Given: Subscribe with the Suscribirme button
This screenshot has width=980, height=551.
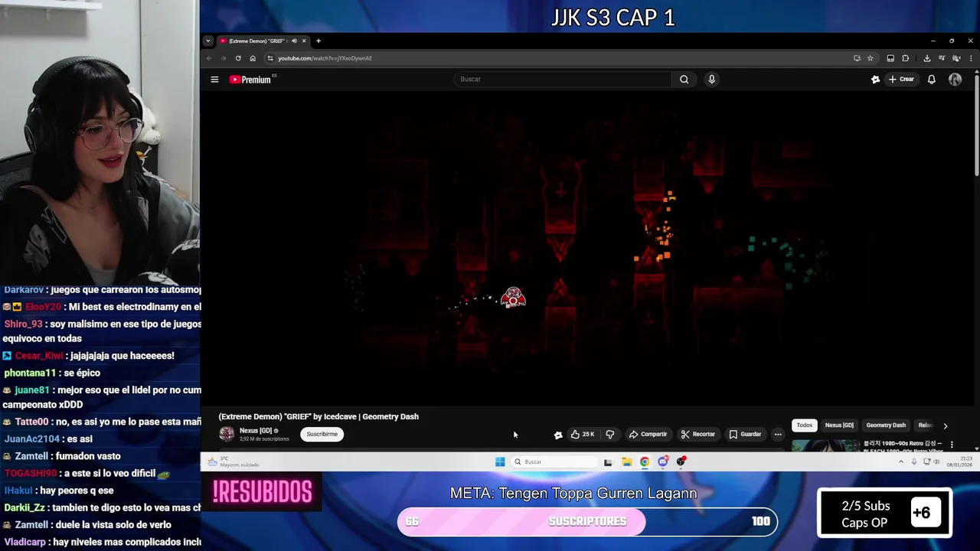Looking at the screenshot, I should coord(322,434).
